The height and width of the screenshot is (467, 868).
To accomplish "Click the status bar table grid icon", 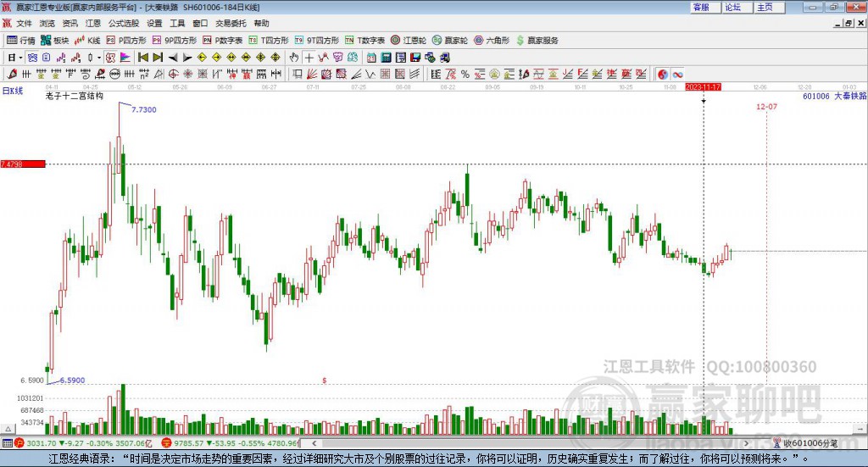I will [7, 443].
